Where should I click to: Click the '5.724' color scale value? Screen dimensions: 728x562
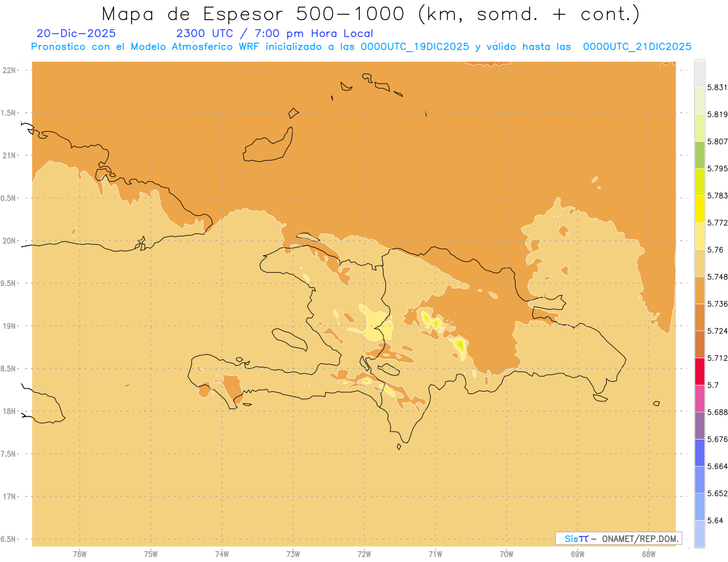tap(717, 330)
